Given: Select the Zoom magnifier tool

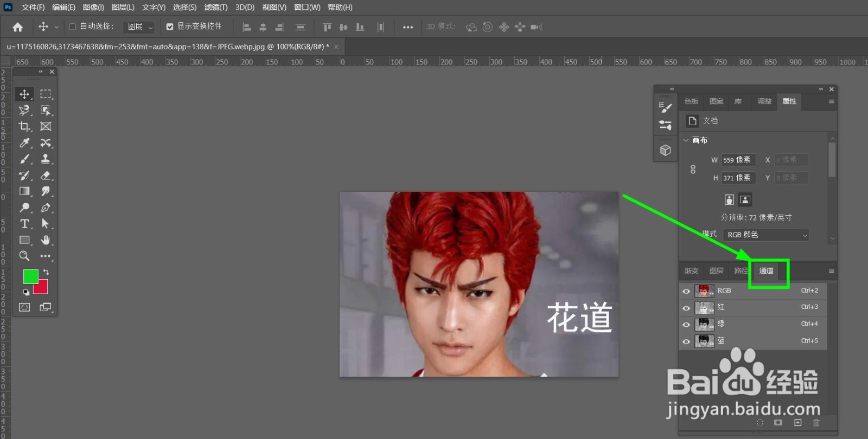Looking at the screenshot, I should pyautogui.click(x=24, y=256).
